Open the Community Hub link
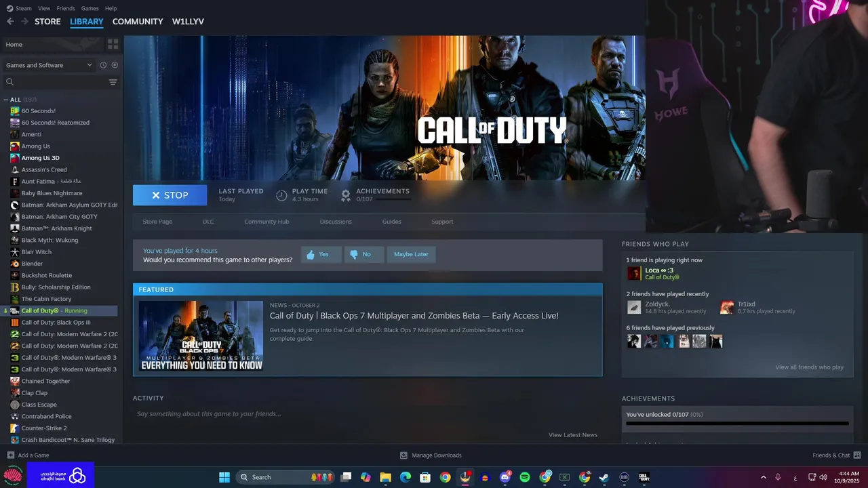This screenshot has width=868, height=488. click(x=267, y=222)
